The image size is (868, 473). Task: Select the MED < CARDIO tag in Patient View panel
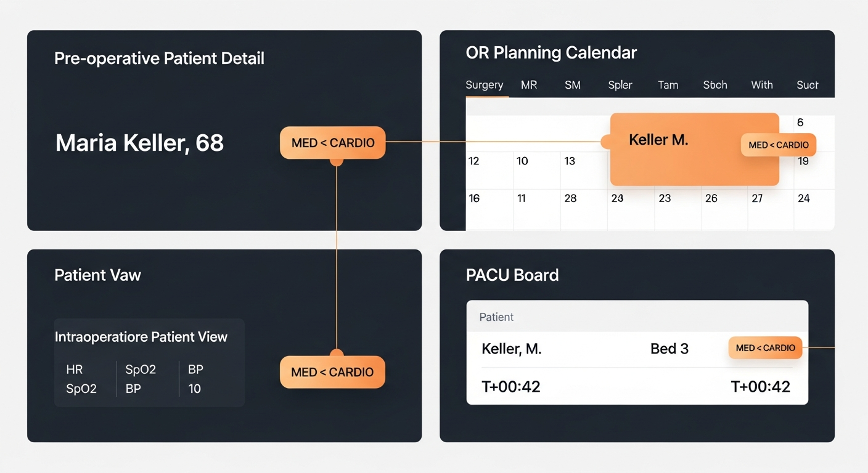(333, 372)
